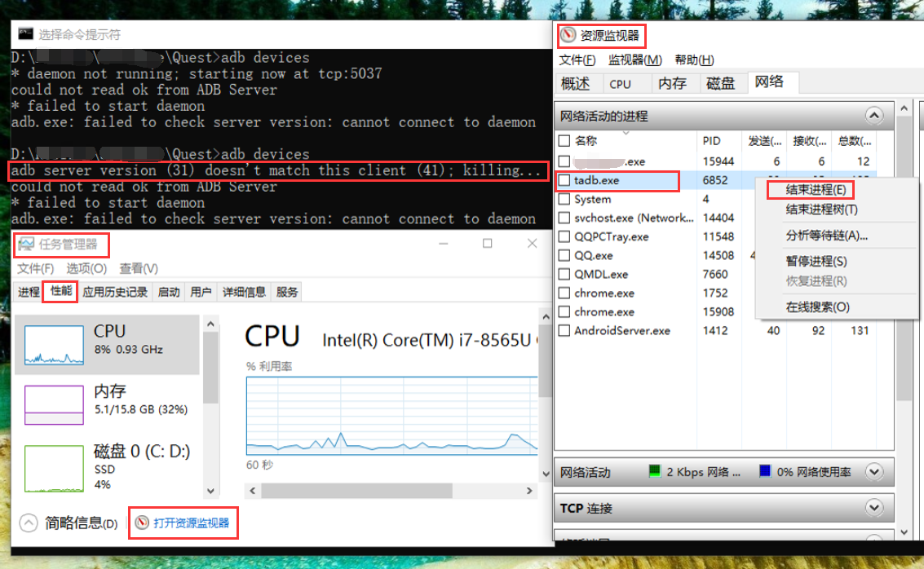Click the Command Prompt window icon

coord(25,34)
